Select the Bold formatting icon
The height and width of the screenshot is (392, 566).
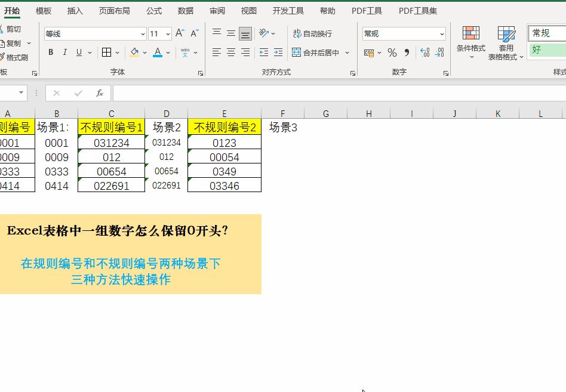tap(50, 53)
